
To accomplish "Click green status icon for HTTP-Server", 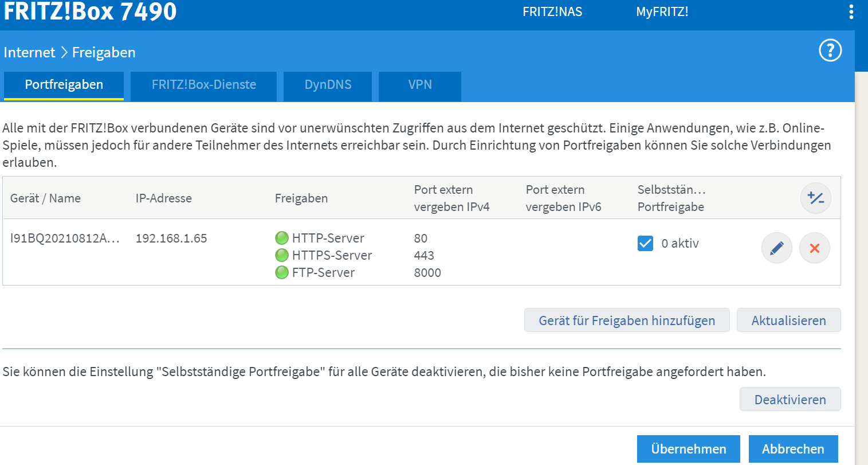I will (x=282, y=238).
